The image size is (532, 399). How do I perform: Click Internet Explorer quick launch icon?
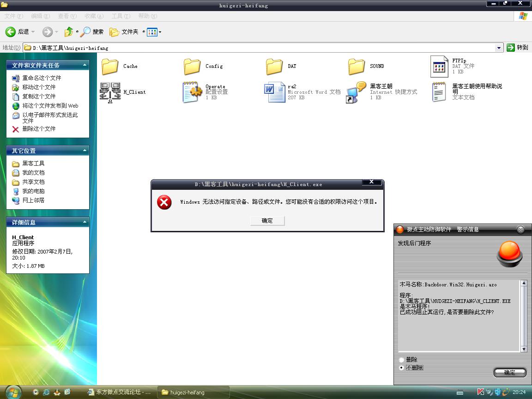(46, 392)
